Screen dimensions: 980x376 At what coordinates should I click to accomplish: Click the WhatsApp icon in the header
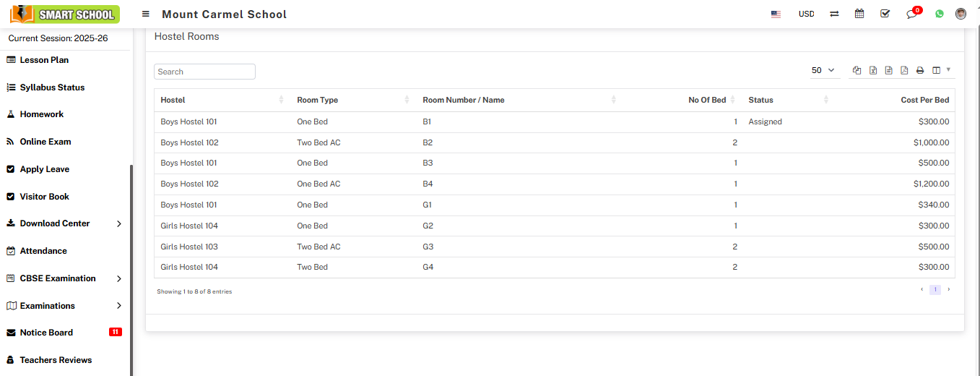(939, 14)
